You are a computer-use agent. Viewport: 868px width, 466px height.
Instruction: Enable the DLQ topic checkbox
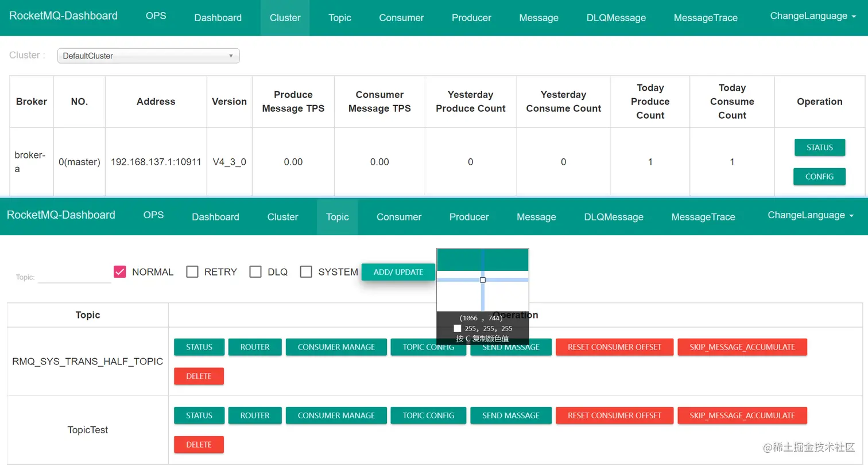tap(255, 271)
